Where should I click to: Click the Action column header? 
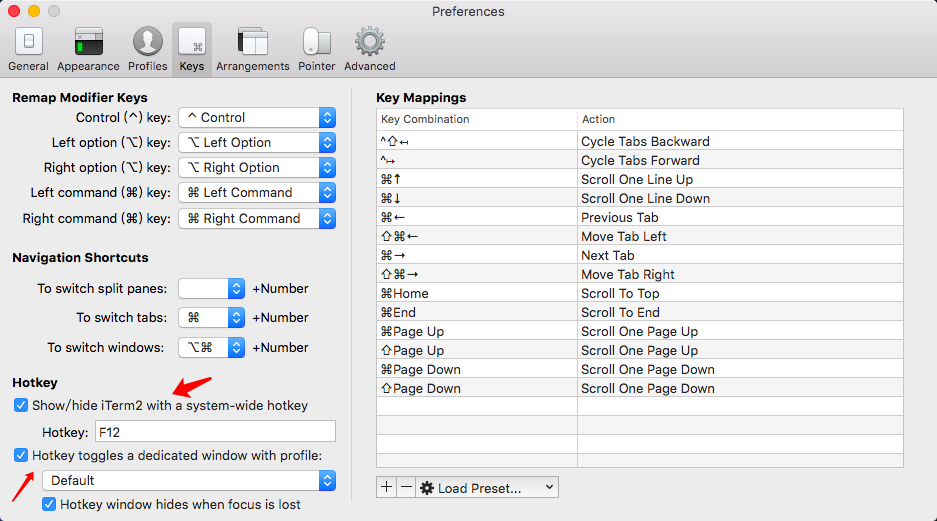(x=740, y=119)
